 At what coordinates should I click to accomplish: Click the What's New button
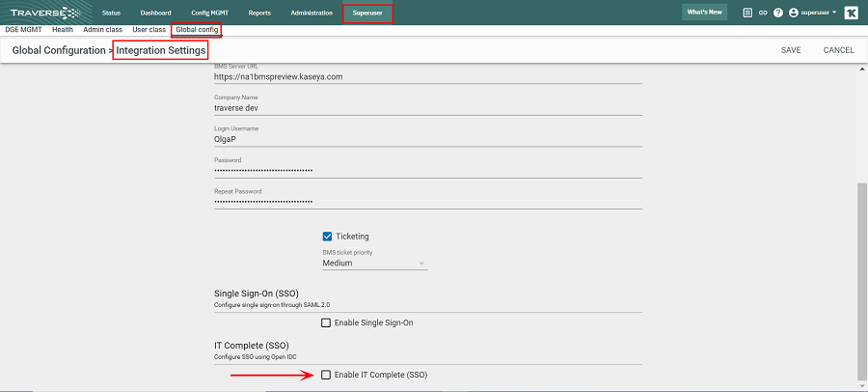pos(704,13)
